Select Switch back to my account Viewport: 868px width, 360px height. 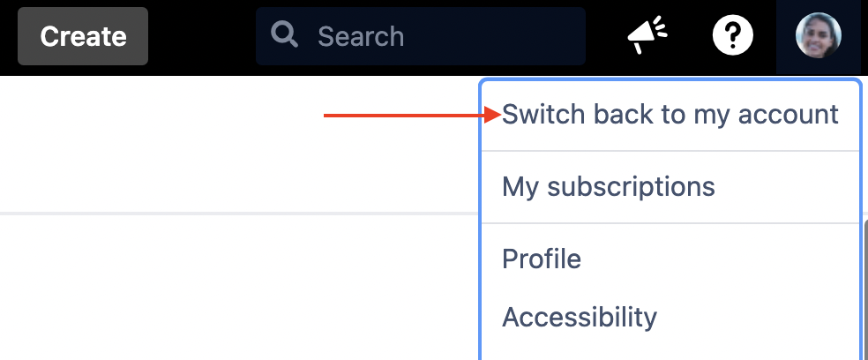(x=670, y=115)
